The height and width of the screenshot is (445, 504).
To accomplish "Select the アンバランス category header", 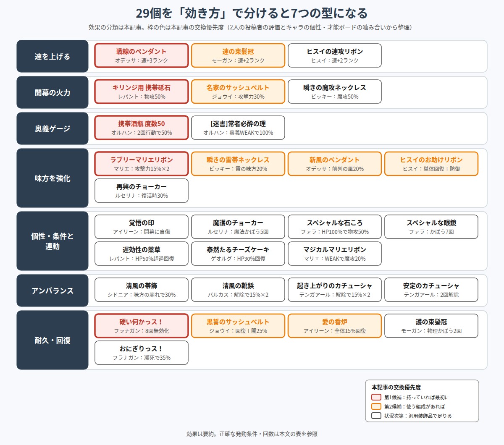I will click(x=52, y=291).
